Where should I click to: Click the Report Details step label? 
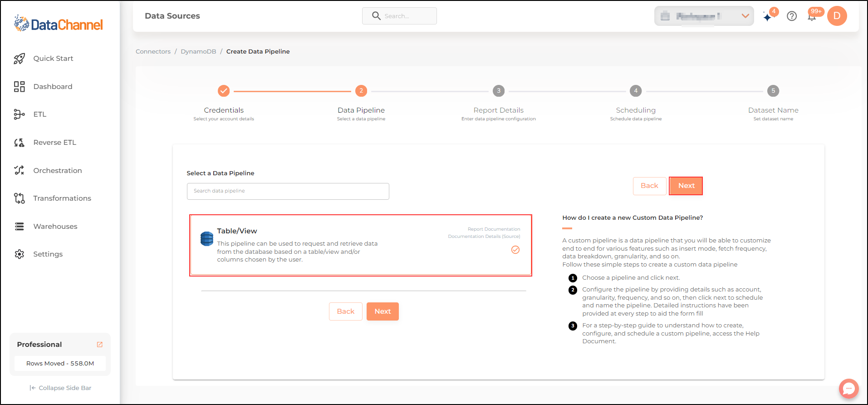499,110
